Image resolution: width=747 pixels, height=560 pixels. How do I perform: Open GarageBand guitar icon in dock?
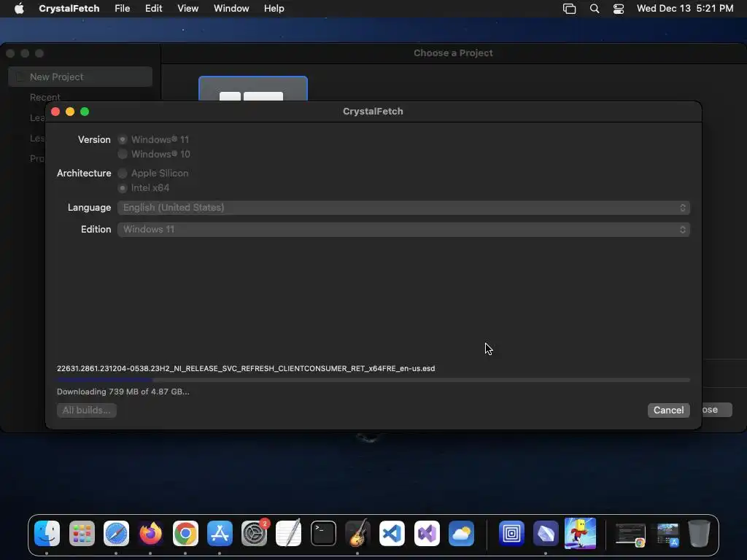[x=357, y=533]
